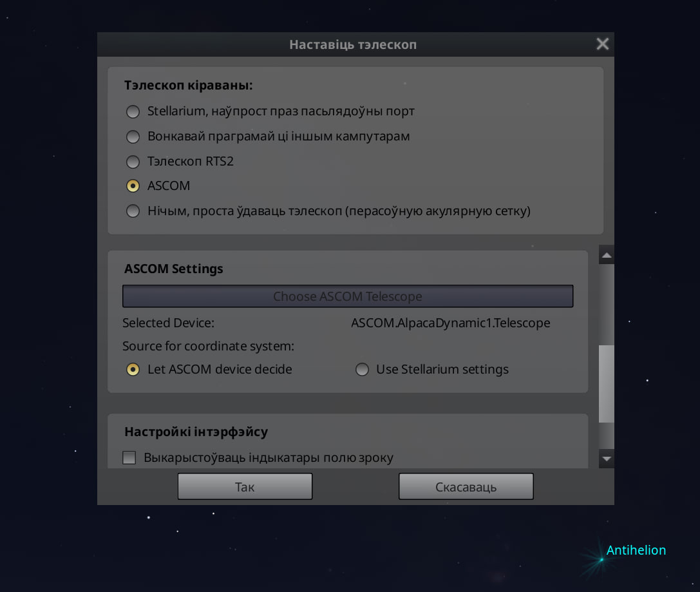Select the Тэлескоп RTS2 radio button
The width and height of the screenshot is (700, 592).
[133, 162]
